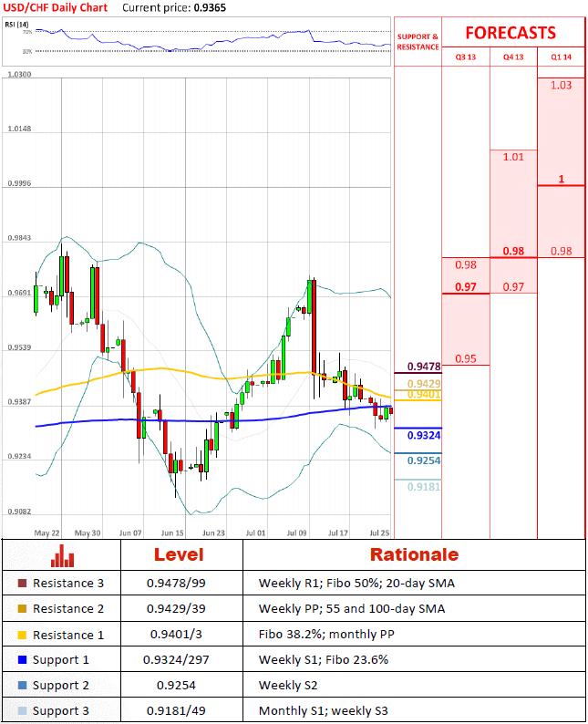This screenshot has height=724, width=588.
Task: Click rationale 'Fibo 38.2%; monthly PP'
Action: 326,635
